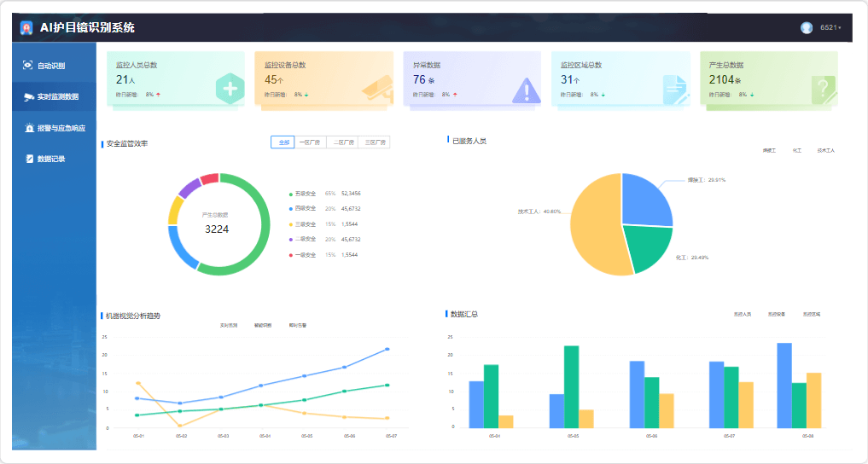Toggle 四级安全 legend entry visibility

coord(305,208)
